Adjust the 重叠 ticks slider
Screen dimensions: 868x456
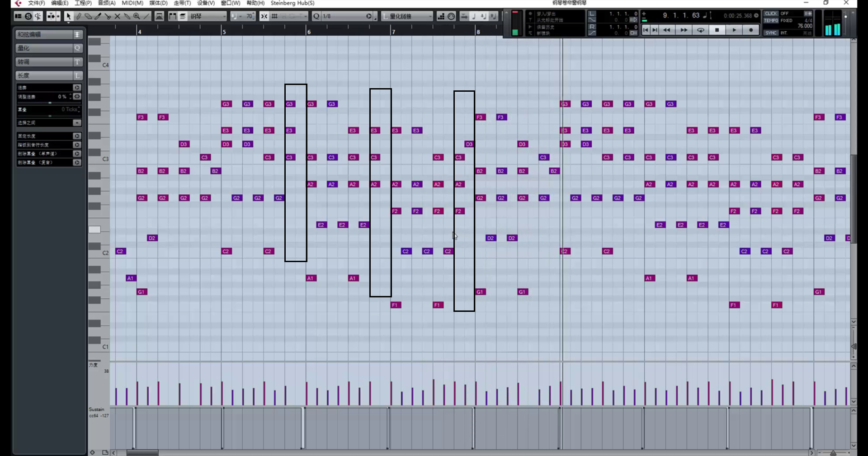point(49,116)
